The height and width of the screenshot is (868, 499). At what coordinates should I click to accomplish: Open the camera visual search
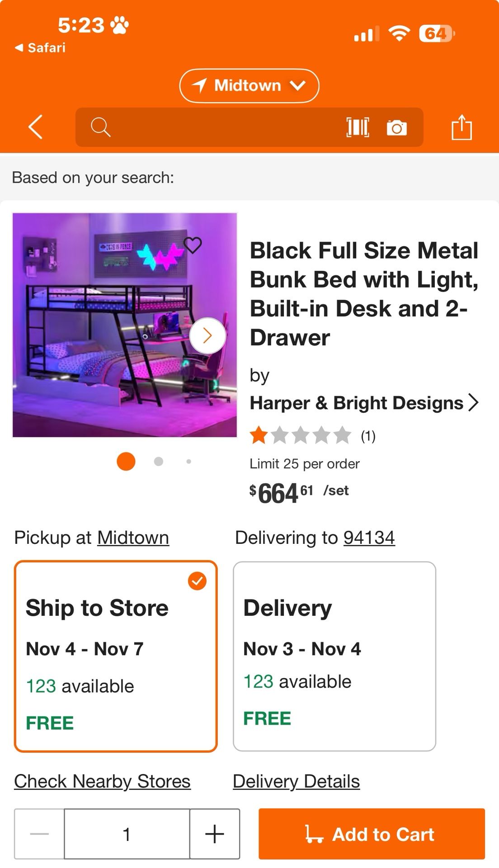click(395, 128)
